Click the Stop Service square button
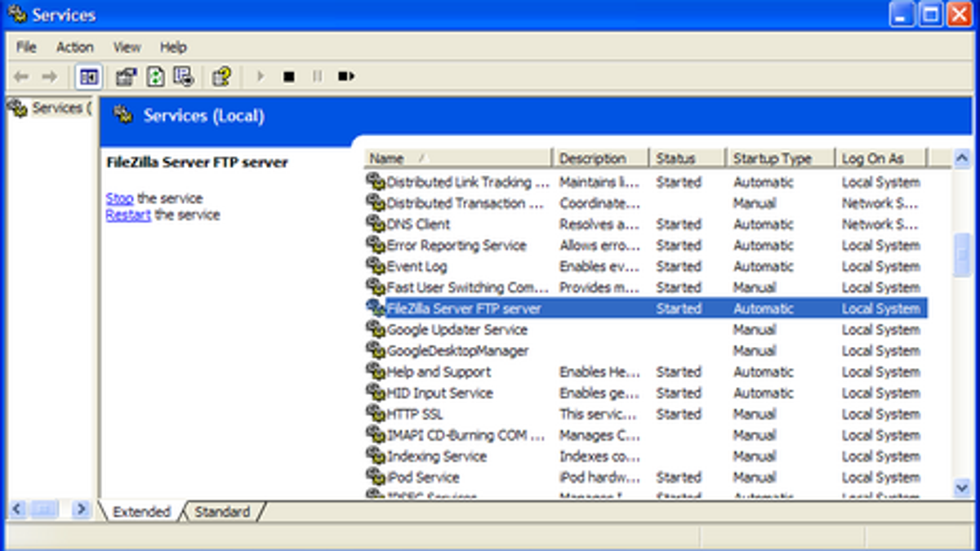The width and height of the screenshot is (980, 551). [288, 77]
